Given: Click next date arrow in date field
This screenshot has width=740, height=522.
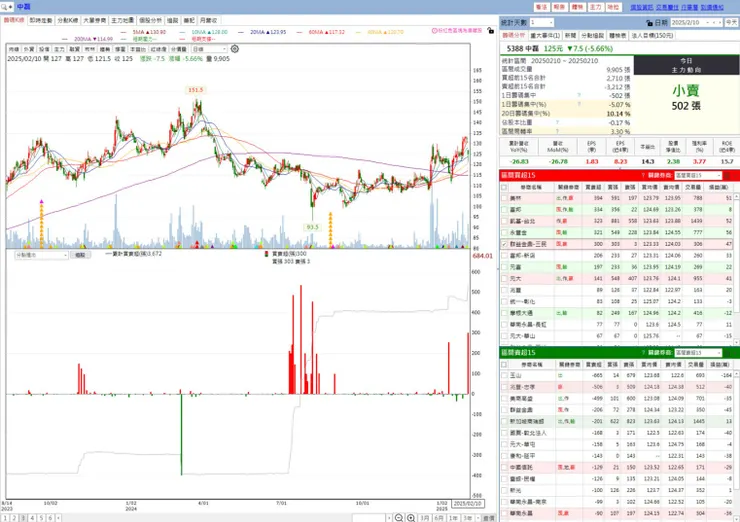Looking at the screenshot, I should tap(720, 23).
